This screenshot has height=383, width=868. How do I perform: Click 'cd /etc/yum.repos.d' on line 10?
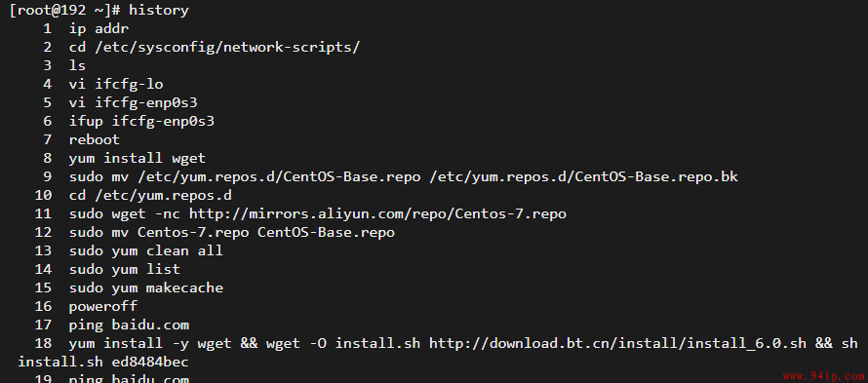[x=150, y=195]
